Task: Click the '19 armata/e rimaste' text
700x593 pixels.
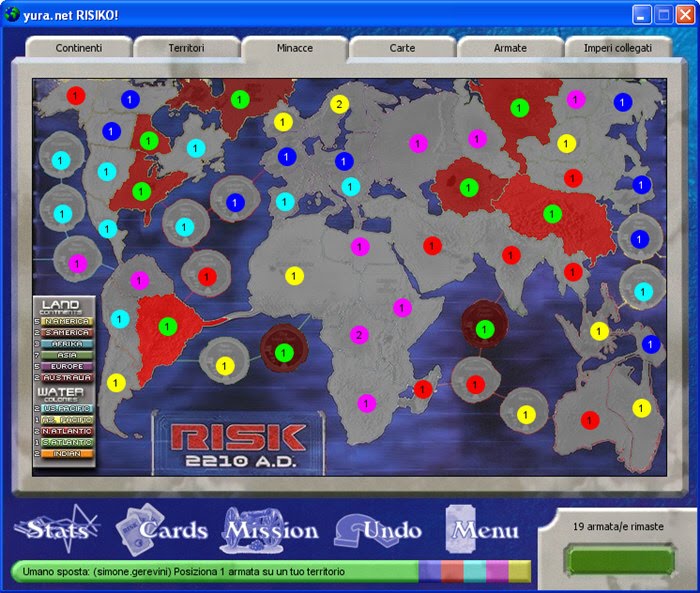Action: (x=618, y=526)
